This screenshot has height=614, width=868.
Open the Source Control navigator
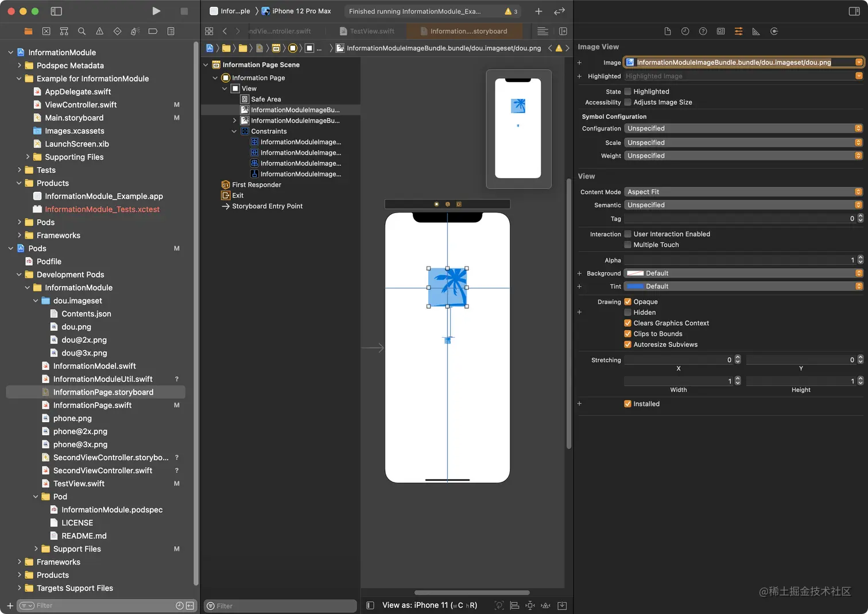pos(46,31)
